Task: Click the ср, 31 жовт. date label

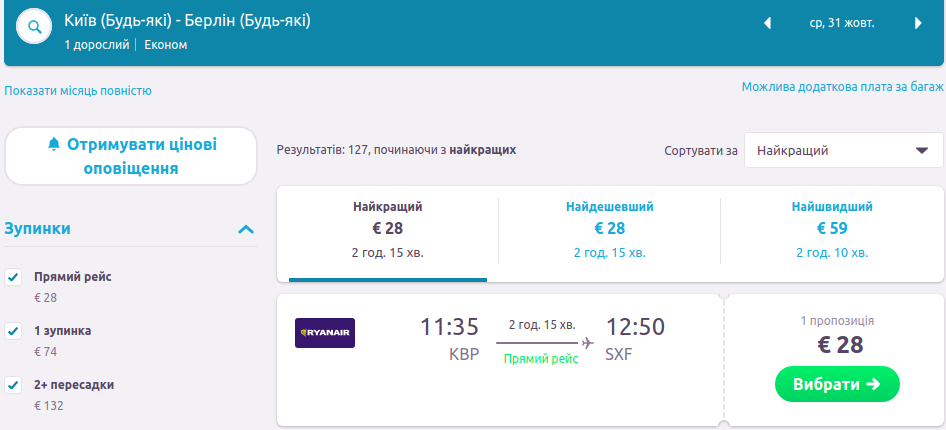Action: 842,24
